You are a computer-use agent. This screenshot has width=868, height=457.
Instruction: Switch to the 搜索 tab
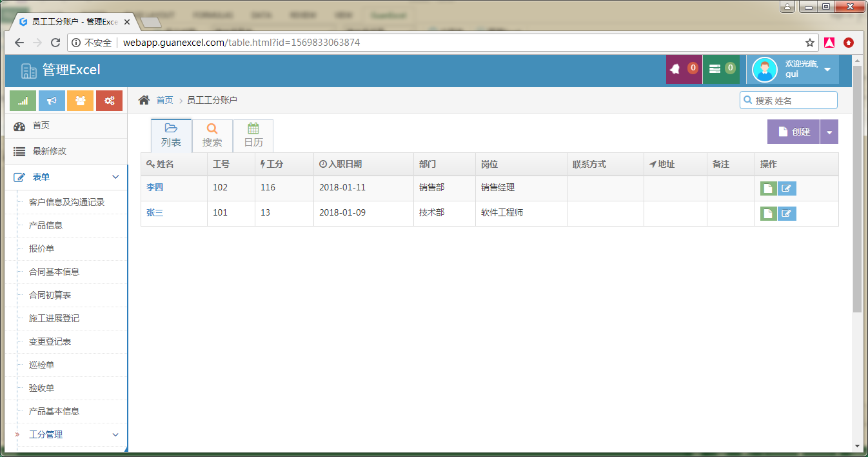pos(212,136)
